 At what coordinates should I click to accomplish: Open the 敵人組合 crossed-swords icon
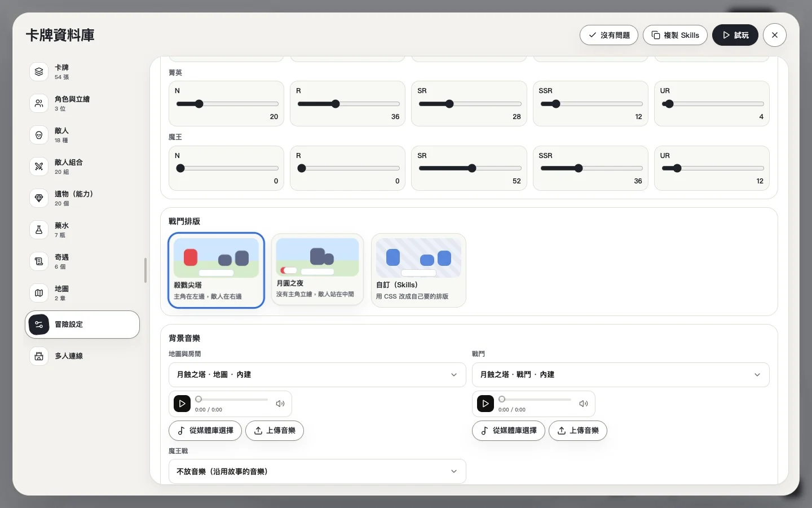point(39,167)
